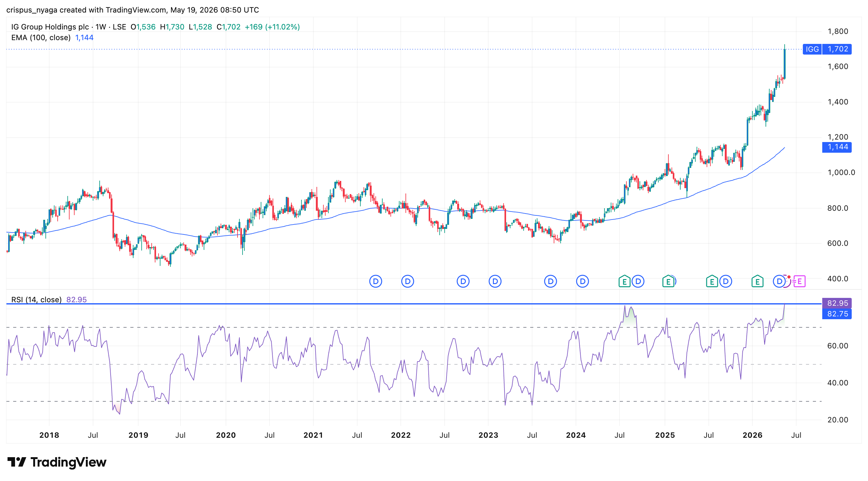
Task: Click the 2026 label on time axis
Action: [752, 435]
